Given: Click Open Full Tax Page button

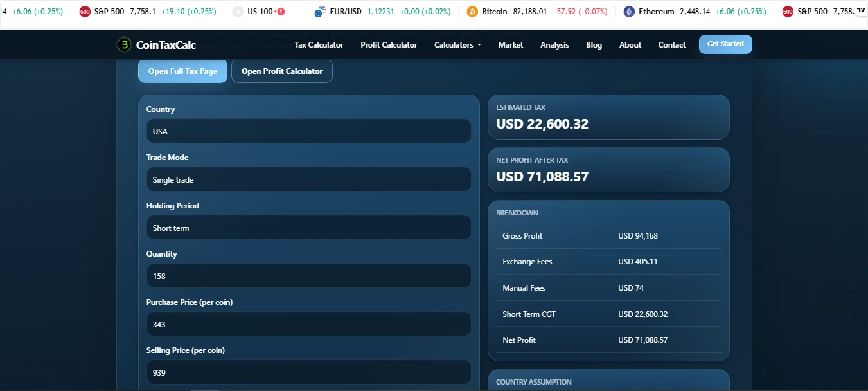Looking at the screenshot, I should (182, 71).
